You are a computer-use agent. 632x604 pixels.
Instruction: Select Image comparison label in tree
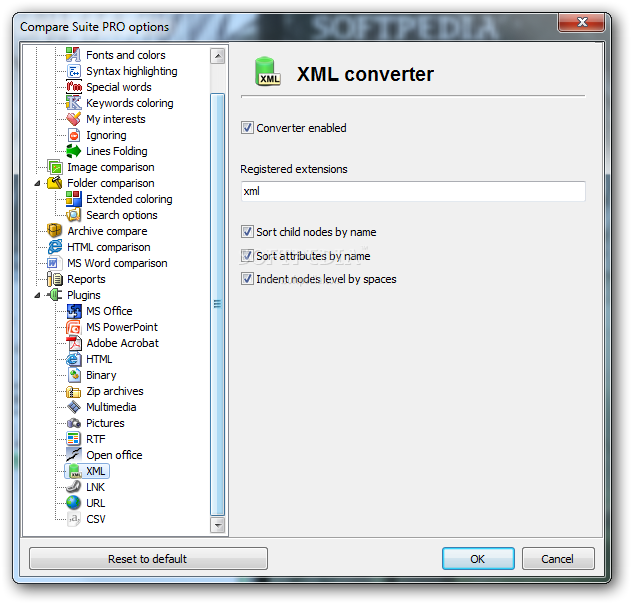click(x=110, y=167)
